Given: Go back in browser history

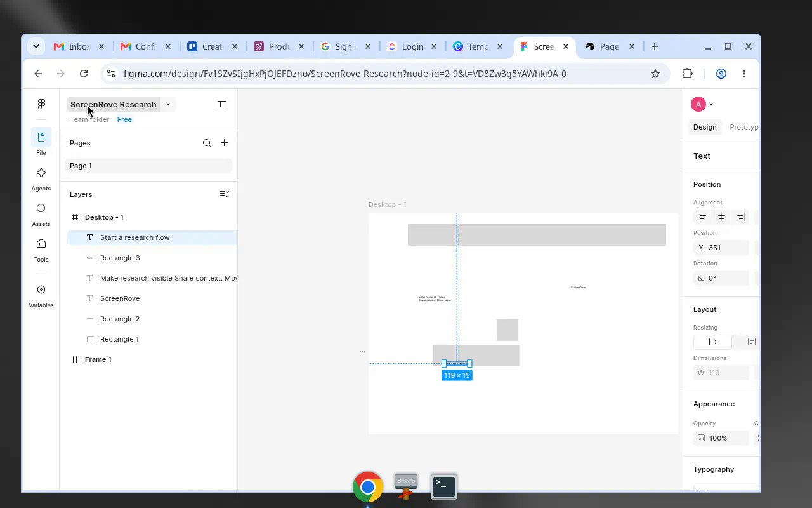Looking at the screenshot, I should (38, 74).
